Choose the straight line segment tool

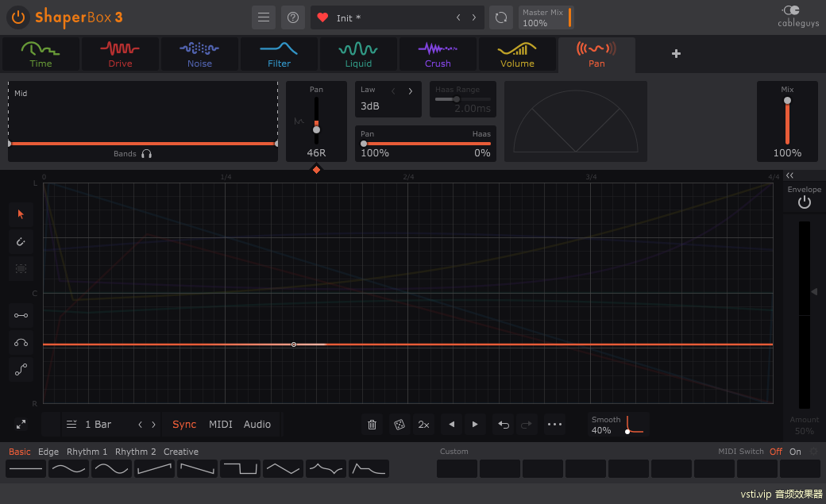click(x=21, y=315)
